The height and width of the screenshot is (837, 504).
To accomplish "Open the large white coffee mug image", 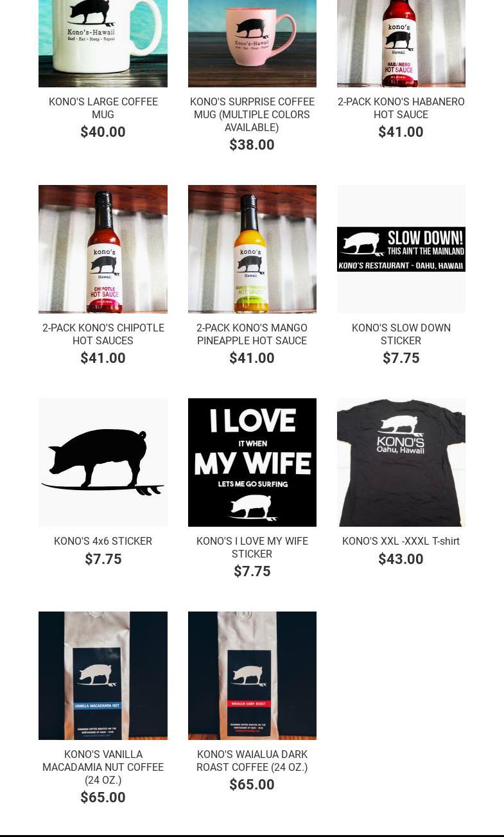I will click(103, 43).
